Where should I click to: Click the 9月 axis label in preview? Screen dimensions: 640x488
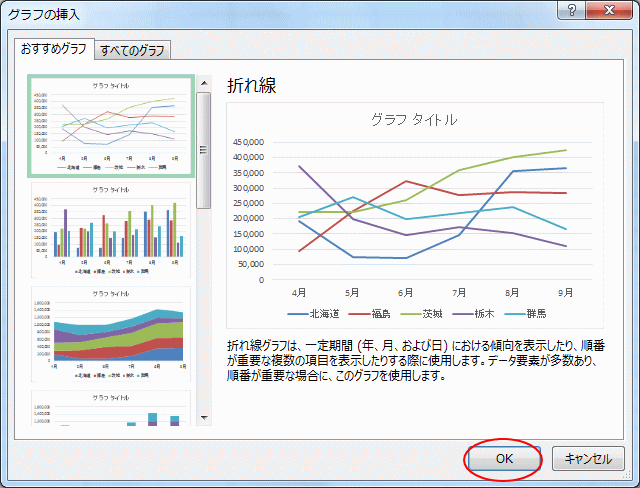click(565, 293)
